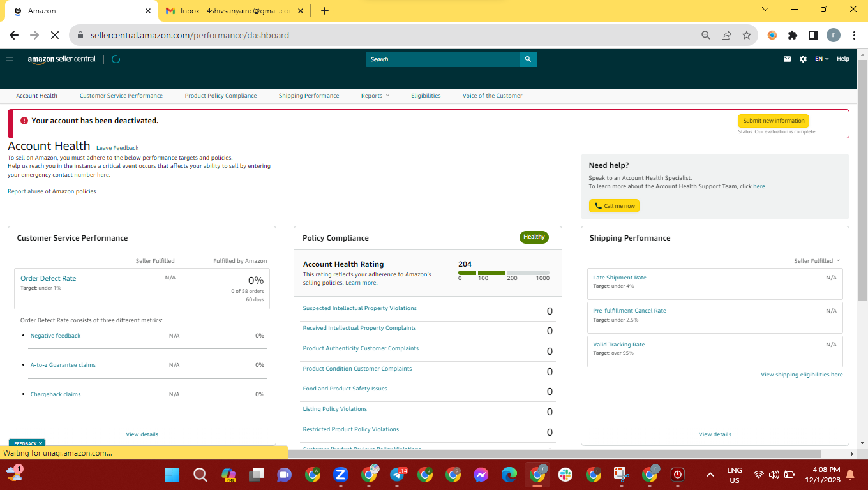Open Windows taskbar search
Screen dimensions: 868x490
point(200,475)
